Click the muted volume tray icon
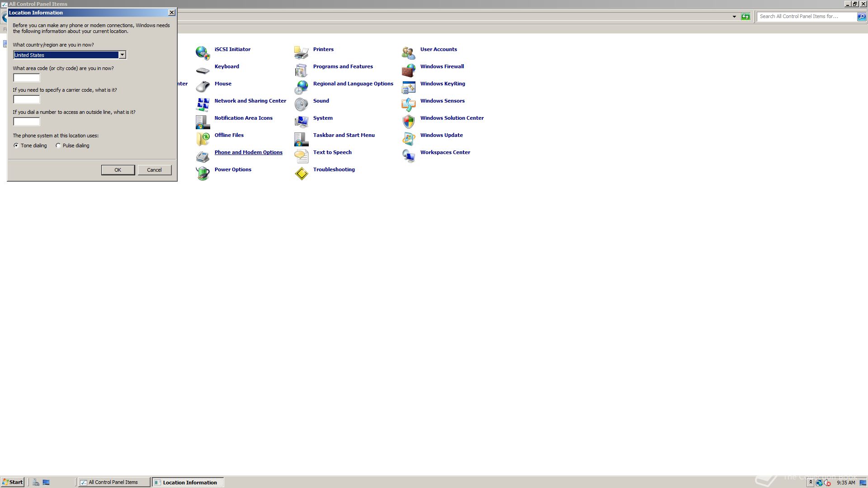Image resolution: width=868 pixels, height=488 pixels. pyautogui.click(x=828, y=483)
